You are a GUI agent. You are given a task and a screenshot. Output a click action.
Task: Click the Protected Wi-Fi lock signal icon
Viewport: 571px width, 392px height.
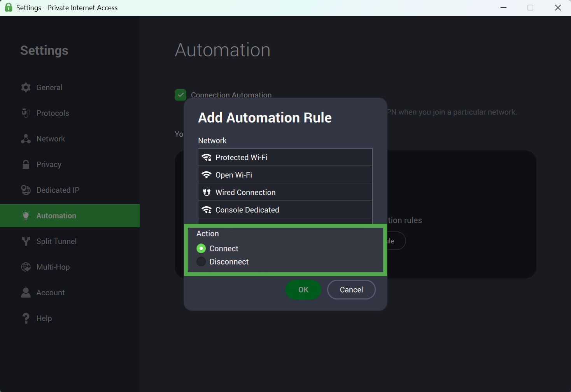coord(207,157)
